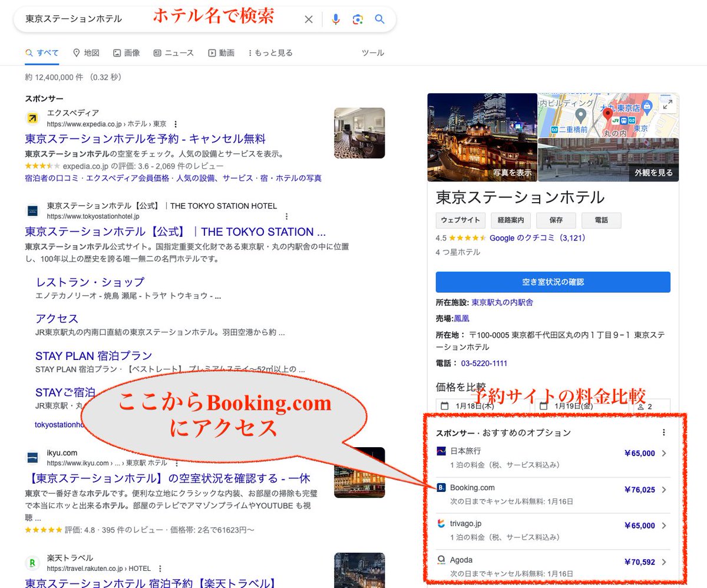
Task: Open the Expedia ad three-dot menu
Action: click(x=176, y=124)
